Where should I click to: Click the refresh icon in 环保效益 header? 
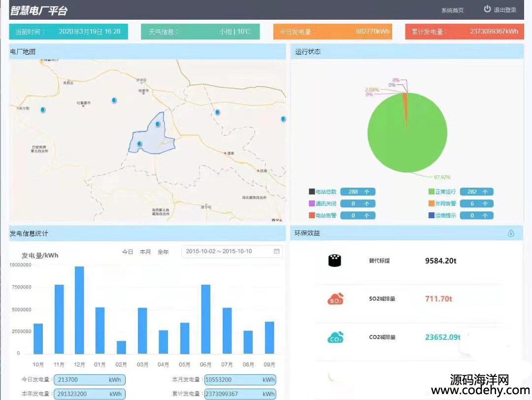tap(511, 233)
